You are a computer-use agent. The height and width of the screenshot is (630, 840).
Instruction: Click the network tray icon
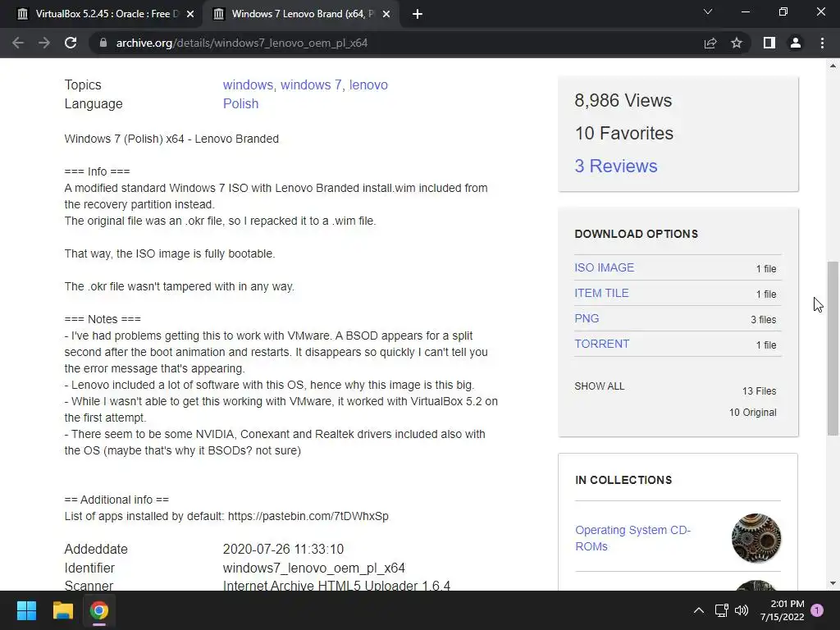click(722, 610)
